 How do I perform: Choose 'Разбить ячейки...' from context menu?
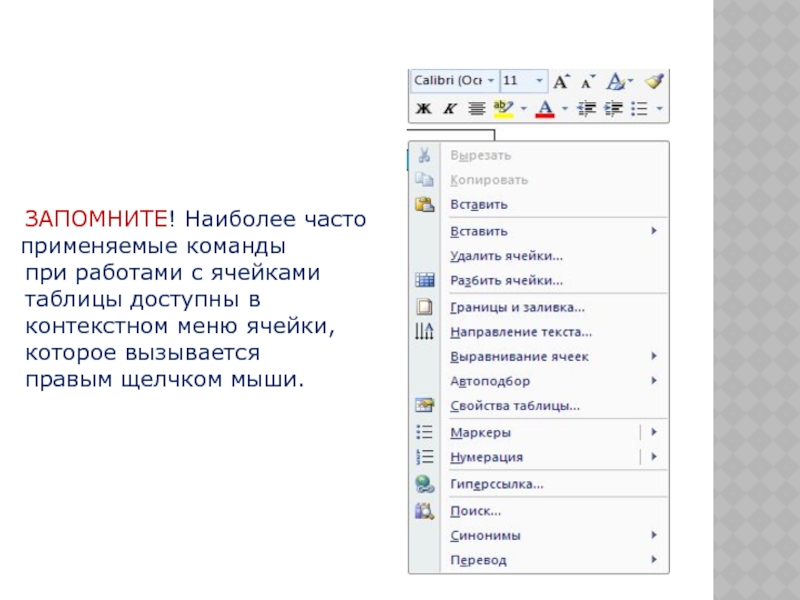506,281
